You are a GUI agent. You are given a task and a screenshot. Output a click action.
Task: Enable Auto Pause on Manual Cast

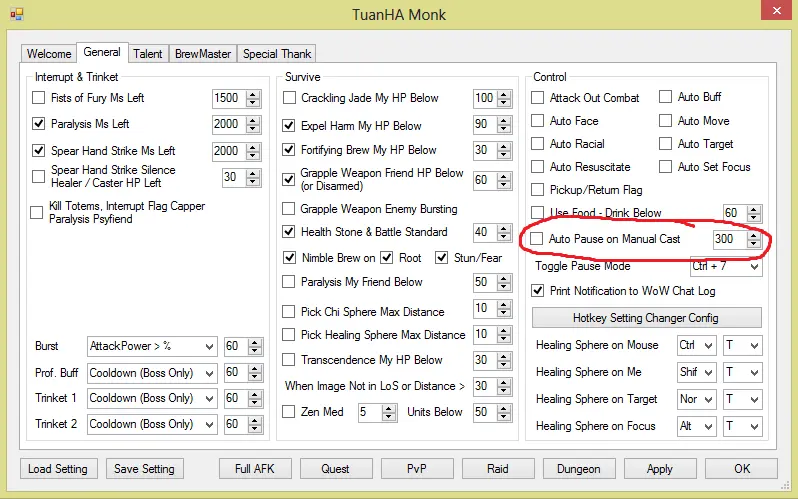coord(538,240)
